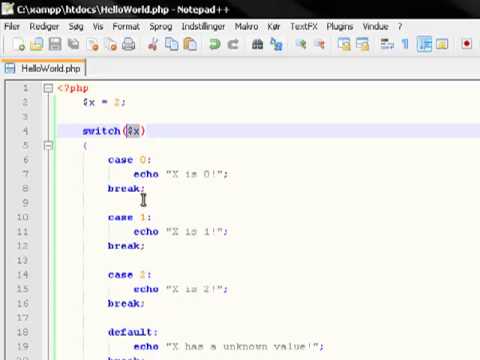Image resolution: width=480 pixels, height=360 pixels.
Task: Toggle Show all characters pilcrow icon
Action: (405, 44)
